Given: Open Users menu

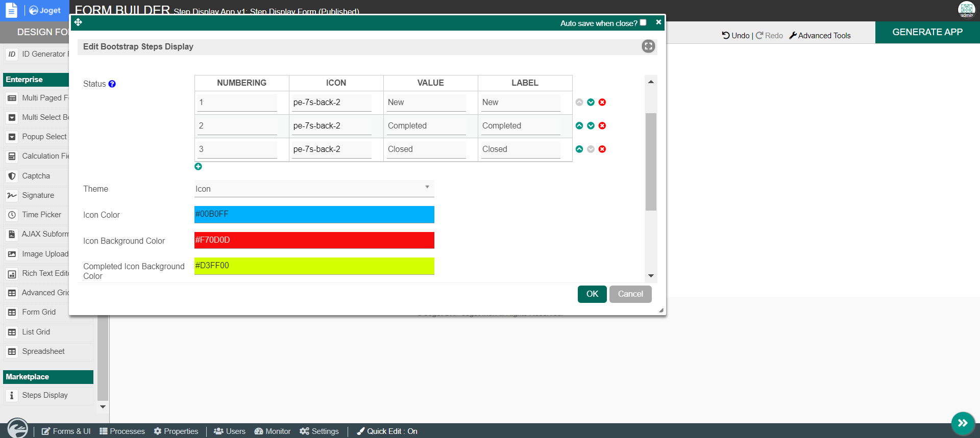Looking at the screenshot, I should pyautogui.click(x=229, y=431).
